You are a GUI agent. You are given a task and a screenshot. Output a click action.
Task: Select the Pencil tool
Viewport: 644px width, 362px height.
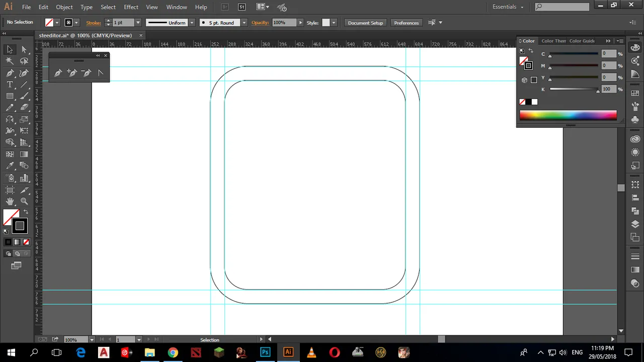click(x=10, y=108)
